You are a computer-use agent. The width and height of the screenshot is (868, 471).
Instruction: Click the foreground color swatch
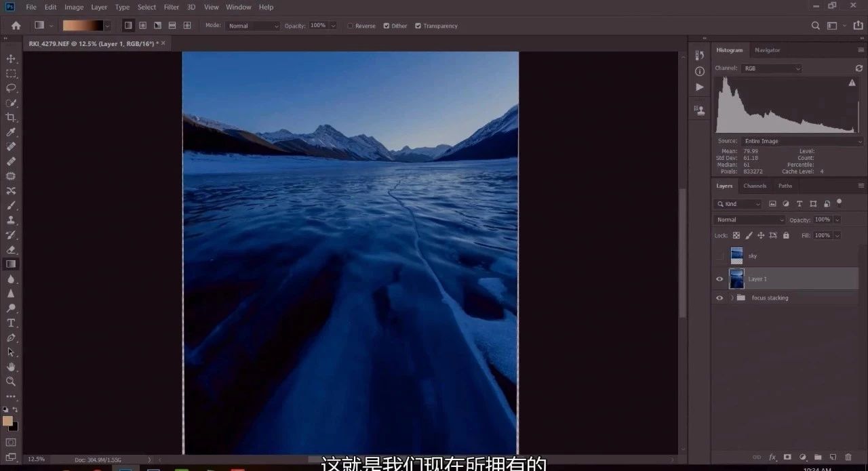click(7, 421)
